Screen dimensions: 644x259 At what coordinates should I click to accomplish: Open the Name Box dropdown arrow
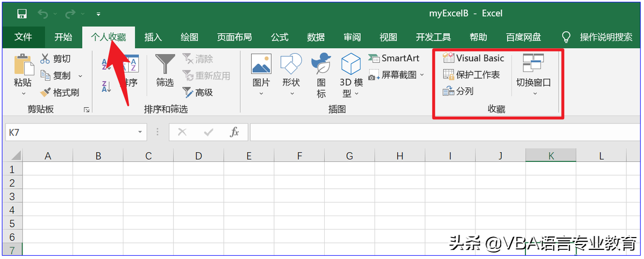point(140,132)
